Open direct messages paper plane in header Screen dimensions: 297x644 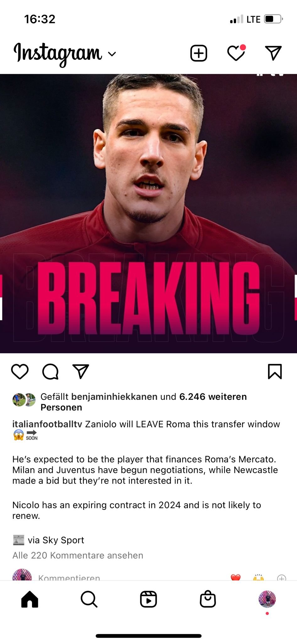(273, 53)
